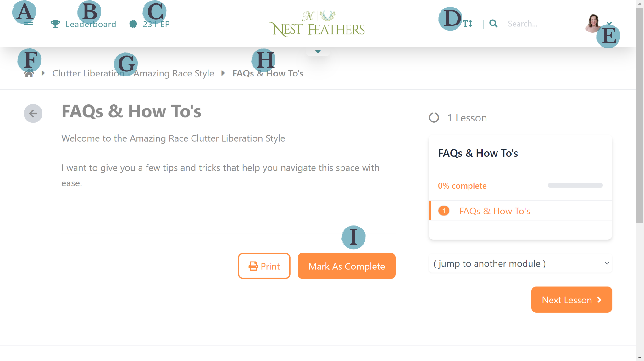Click the Leaderboard trophy icon
644x361 pixels.
pos(55,24)
